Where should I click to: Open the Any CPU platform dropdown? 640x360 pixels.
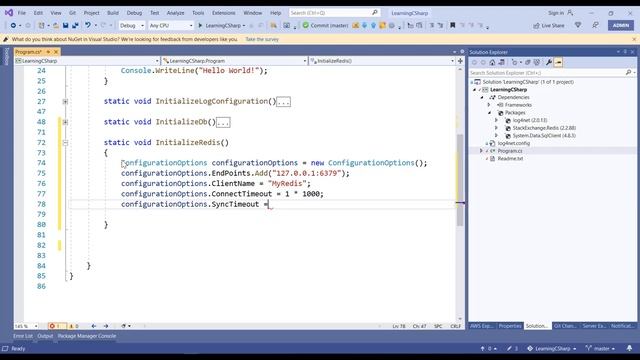(x=171, y=25)
